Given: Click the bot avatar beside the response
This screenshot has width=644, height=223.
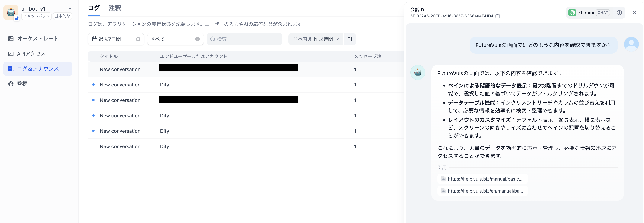Looking at the screenshot, I should (418, 72).
